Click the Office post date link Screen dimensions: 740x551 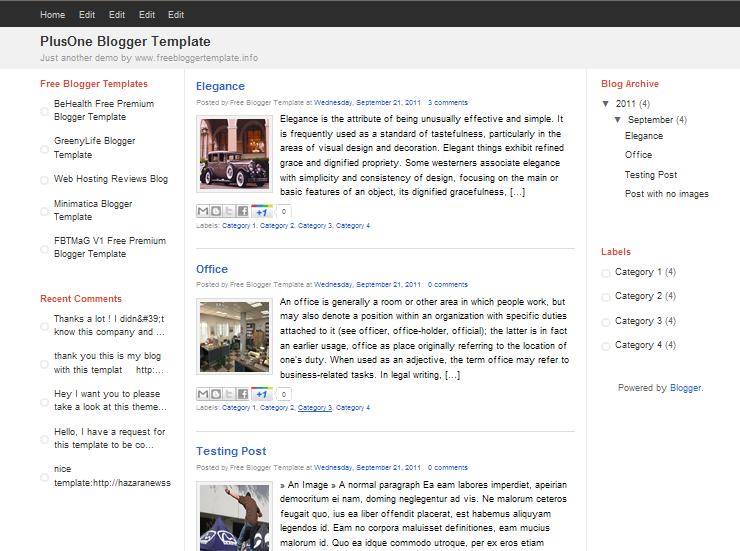pos(367,284)
